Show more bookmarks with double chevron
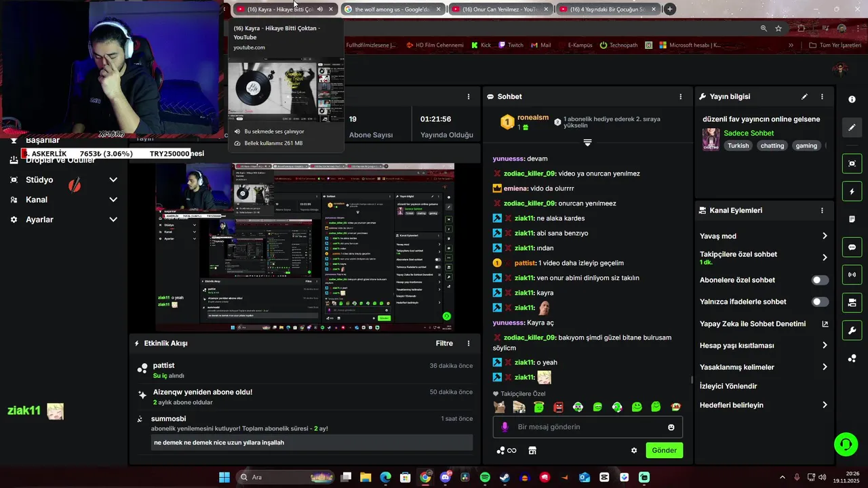Image resolution: width=868 pixels, height=488 pixels. (791, 45)
